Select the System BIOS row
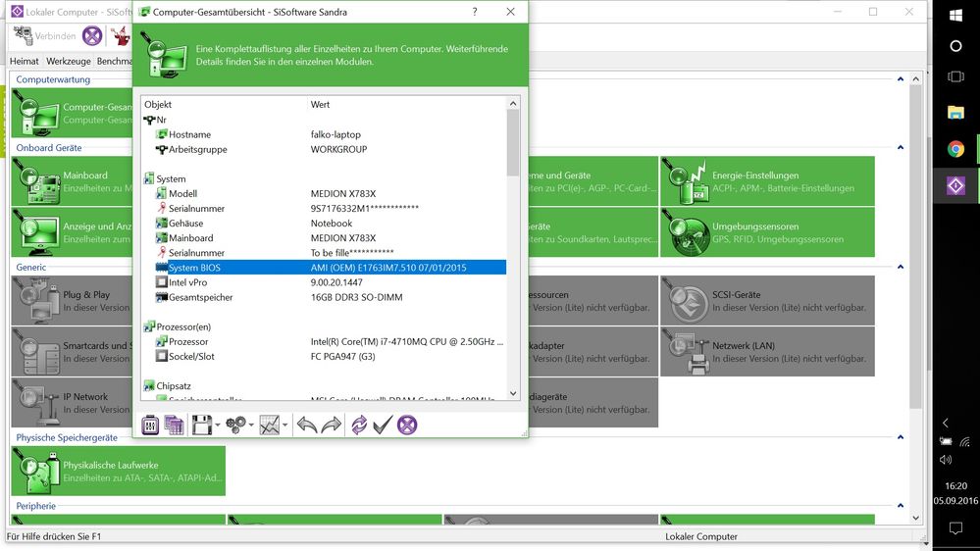The width and height of the screenshot is (980, 551). 324,268
